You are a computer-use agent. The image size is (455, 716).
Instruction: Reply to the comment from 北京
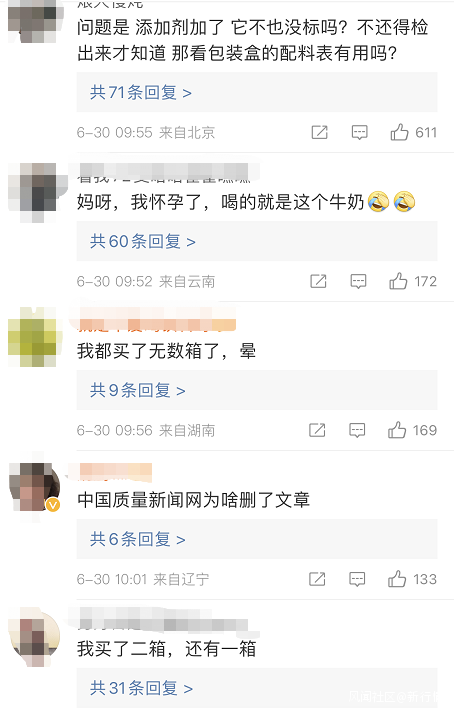pyautogui.click(x=360, y=132)
